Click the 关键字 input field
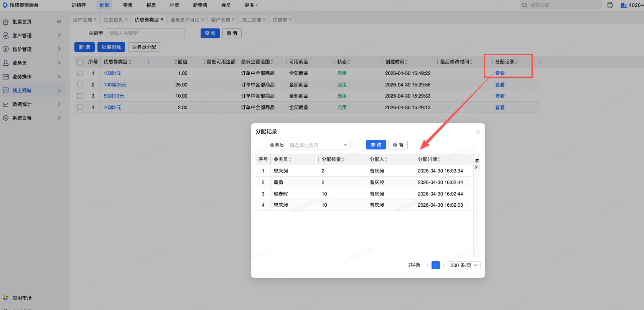This screenshot has height=310, width=644. pos(145,33)
